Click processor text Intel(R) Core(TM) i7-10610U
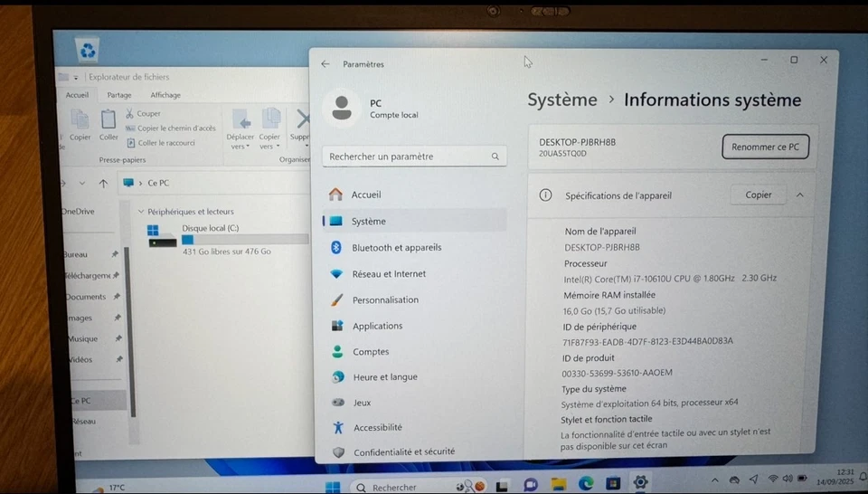Viewport: 868px width, 494px height. pos(670,279)
